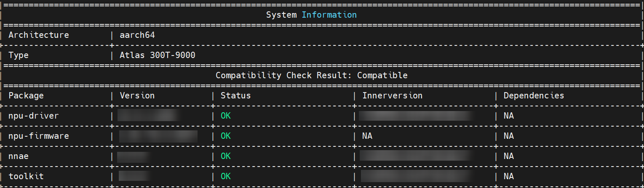Click the OK status of npu-driver
This screenshot has width=644, height=188.
point(226,116)
